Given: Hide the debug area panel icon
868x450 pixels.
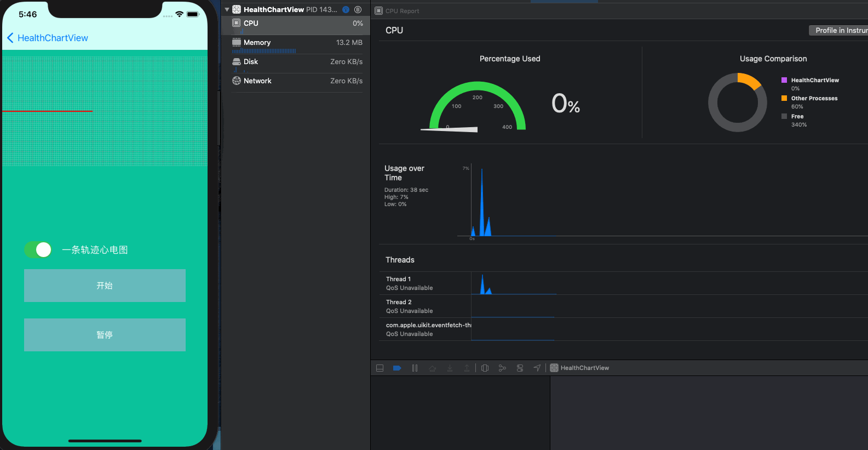Looking at the screenshot, I should [380, 368].
